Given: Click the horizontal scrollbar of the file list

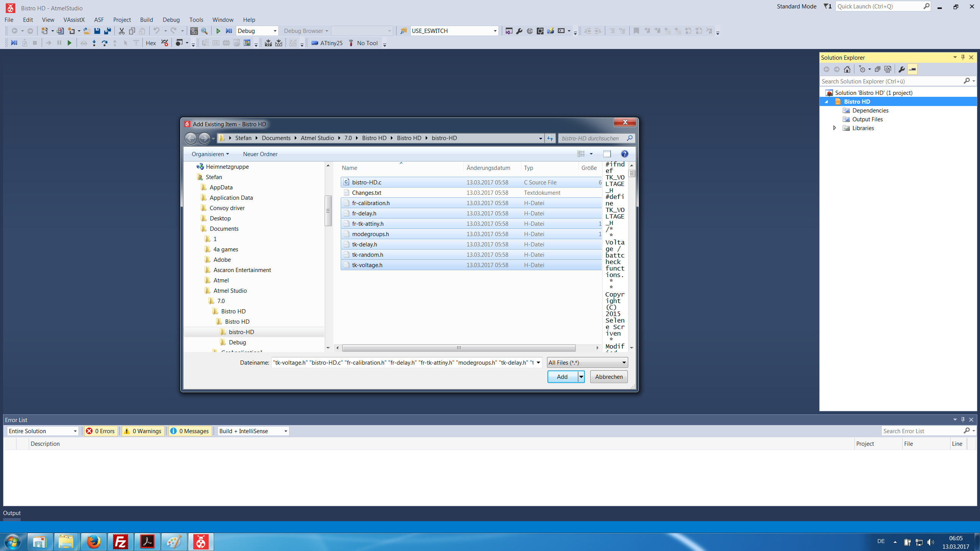Looking at the screenshot, I should (x=459, y=348).
